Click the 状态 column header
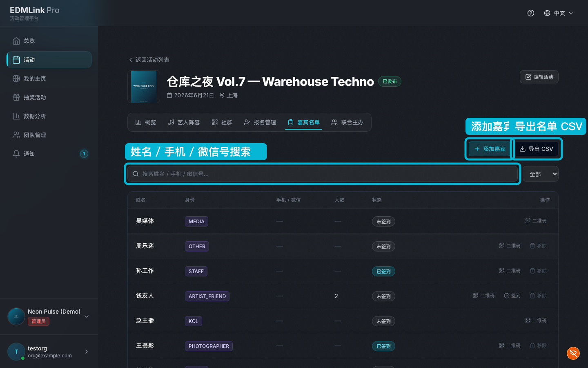 (377, 200)
